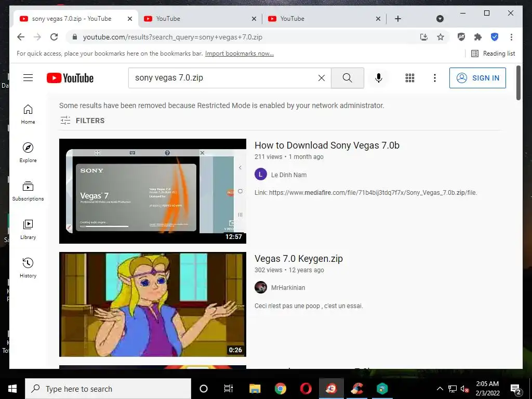The width and height of the screenshot is (532, 399).
Task: Click the lock site info icon
Action: [75, 37]
